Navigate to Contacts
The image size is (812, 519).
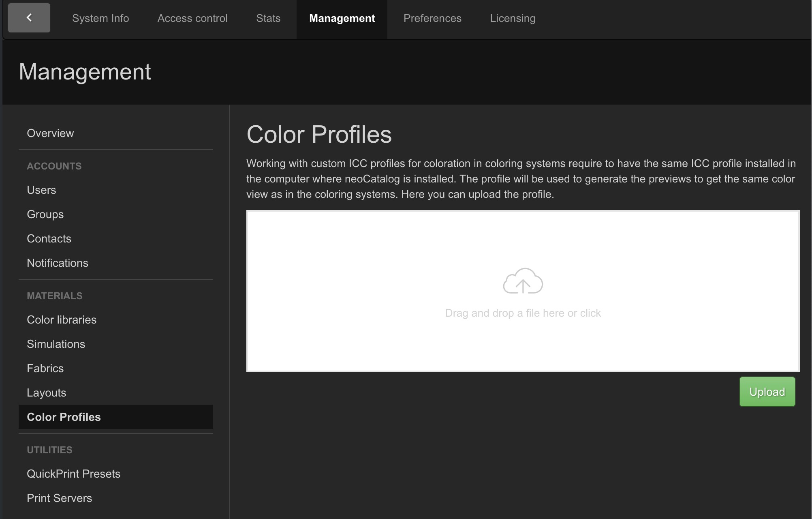tap(49, 239)
